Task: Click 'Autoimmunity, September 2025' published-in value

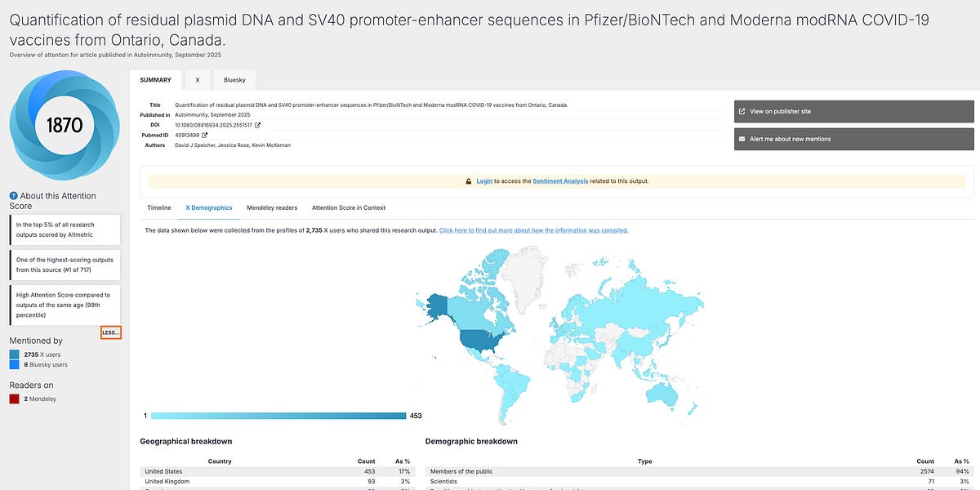Action: pos(212,115)
